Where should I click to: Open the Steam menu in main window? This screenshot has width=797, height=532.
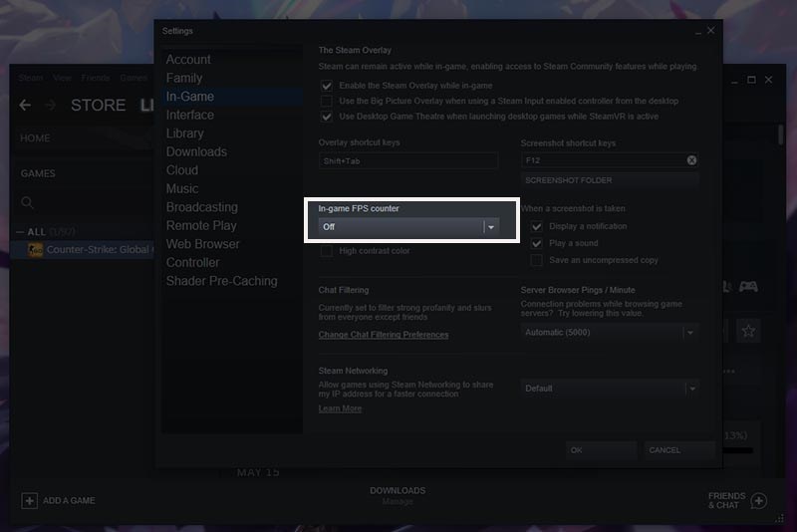pos(31,78)
